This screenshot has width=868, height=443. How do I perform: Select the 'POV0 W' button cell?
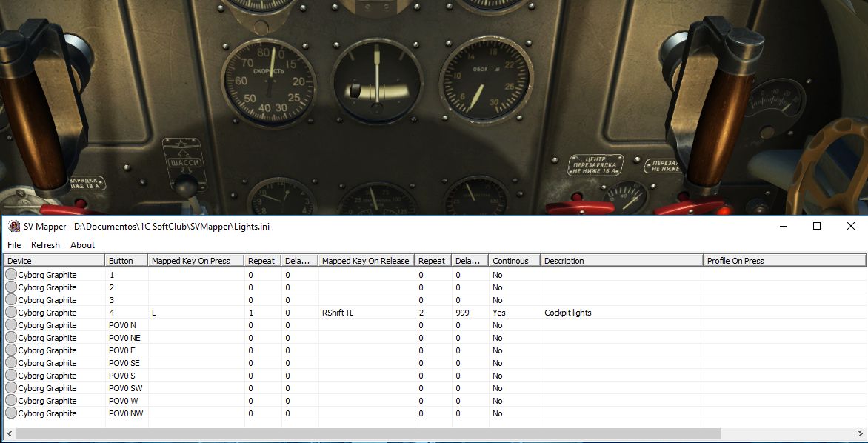click(x=127, y=400)
